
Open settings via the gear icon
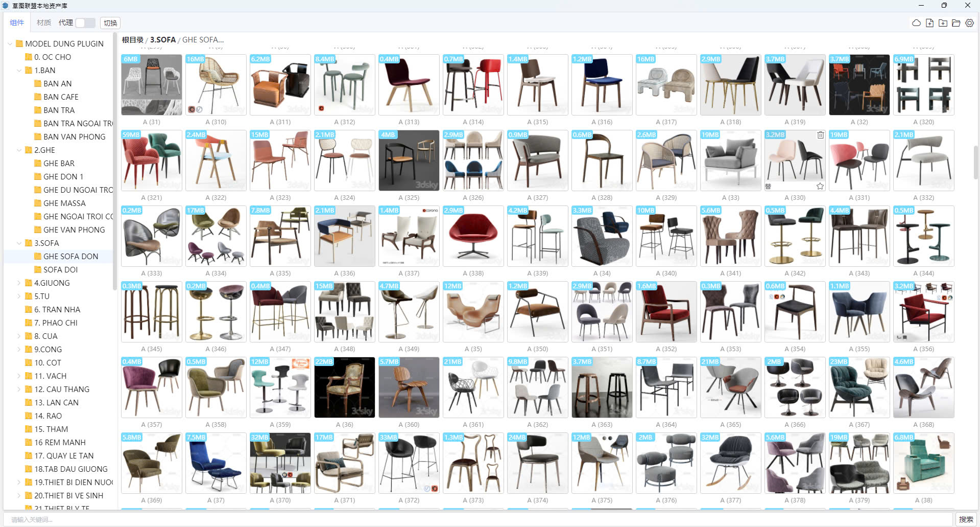969,23
